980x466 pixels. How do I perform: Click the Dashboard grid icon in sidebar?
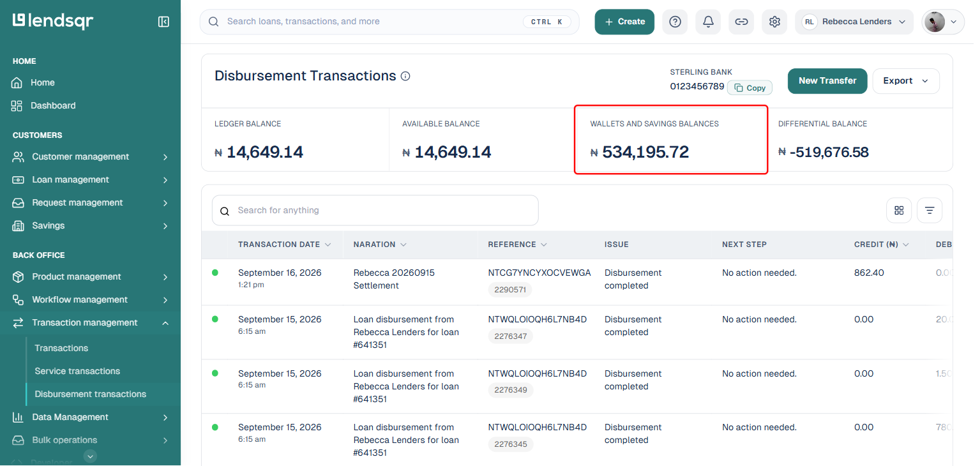coord(17,105)
